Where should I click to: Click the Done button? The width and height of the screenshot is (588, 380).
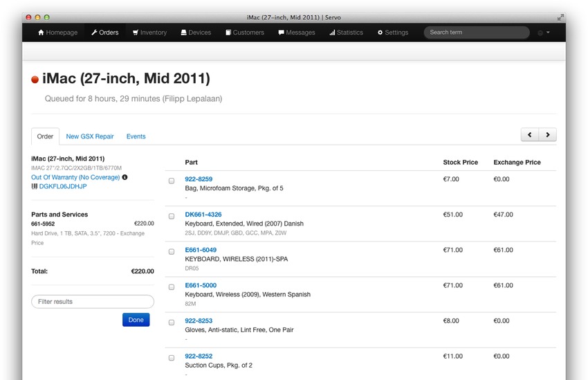pos(136,320)
